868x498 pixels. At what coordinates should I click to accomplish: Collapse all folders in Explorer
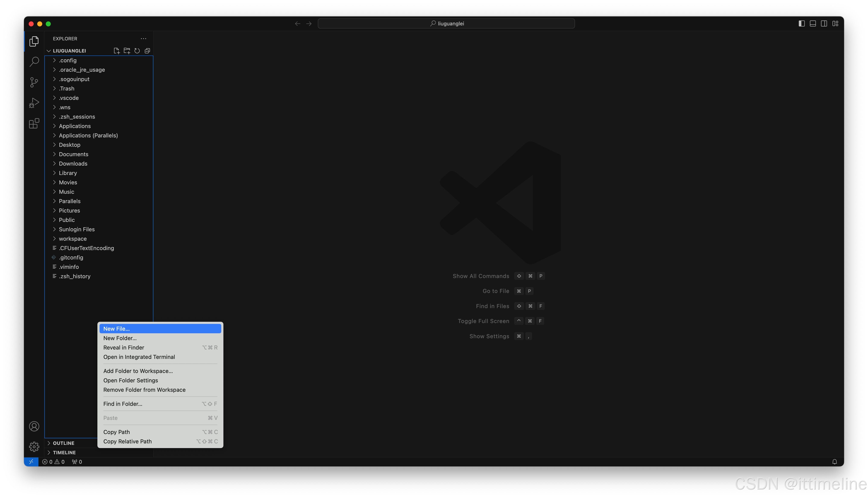pos(147,51)
